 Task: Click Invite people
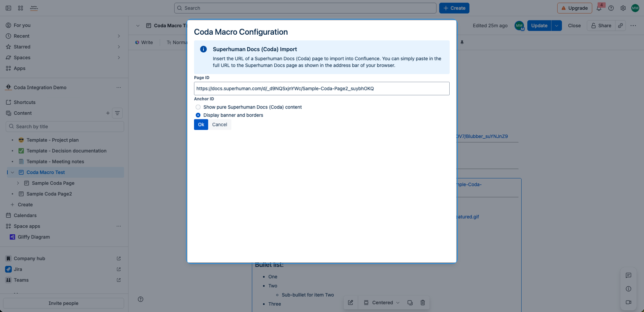pos(63,303)
